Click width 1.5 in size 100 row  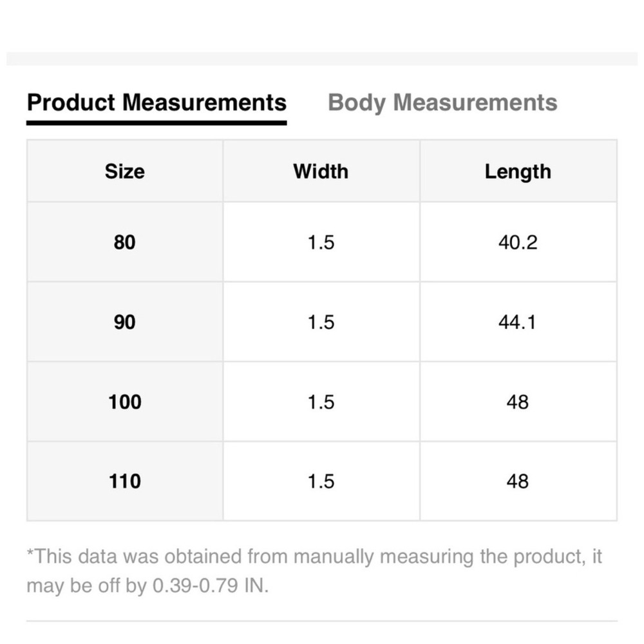click(321, 402)
